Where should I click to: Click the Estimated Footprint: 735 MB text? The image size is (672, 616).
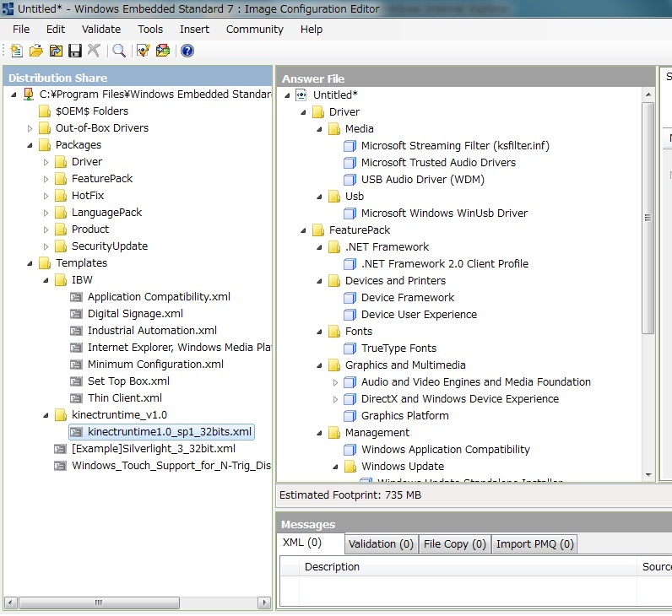[x=350, y=495]
